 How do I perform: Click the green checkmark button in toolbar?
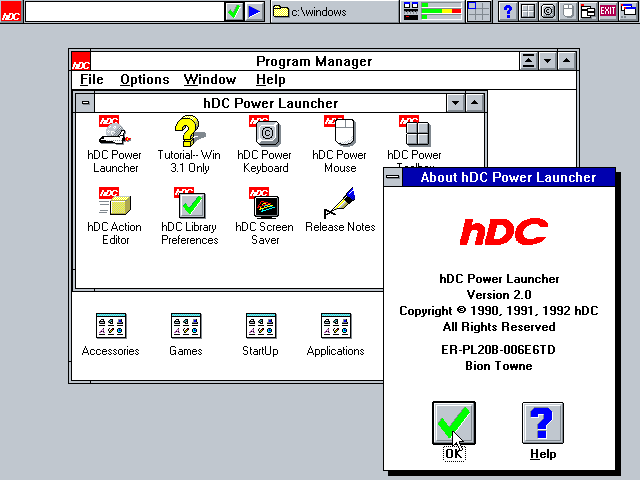tap(234, 11)
